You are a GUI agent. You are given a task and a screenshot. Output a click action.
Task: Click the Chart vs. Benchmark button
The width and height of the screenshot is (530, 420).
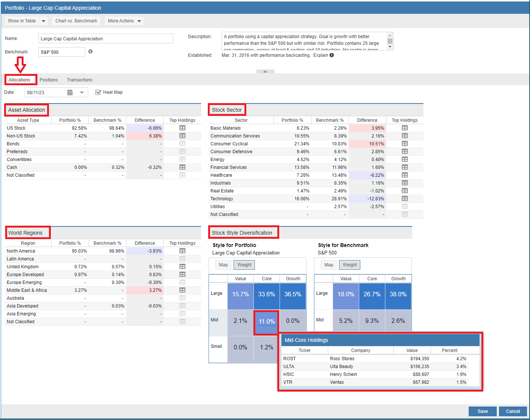click(76, 21)
